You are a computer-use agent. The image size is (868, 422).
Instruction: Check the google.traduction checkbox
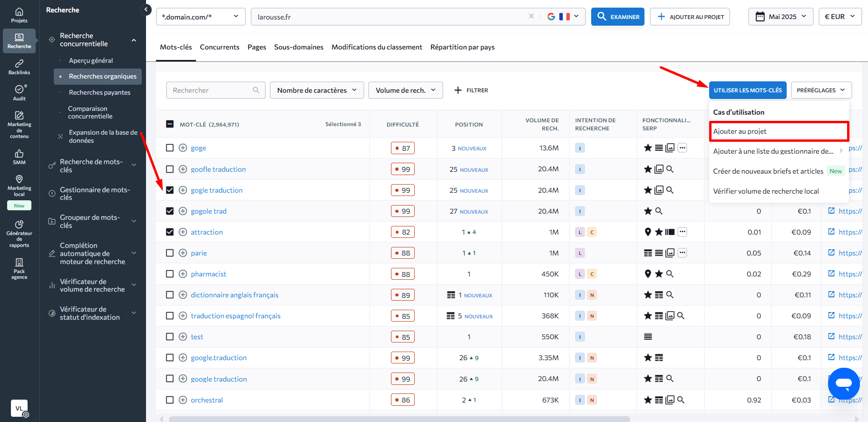(170, 358)
